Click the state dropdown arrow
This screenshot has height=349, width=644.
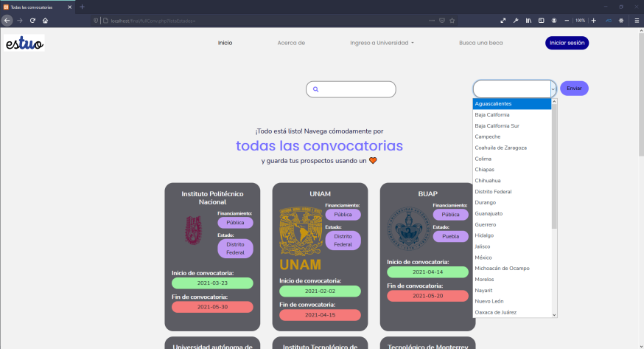[553, 89]
